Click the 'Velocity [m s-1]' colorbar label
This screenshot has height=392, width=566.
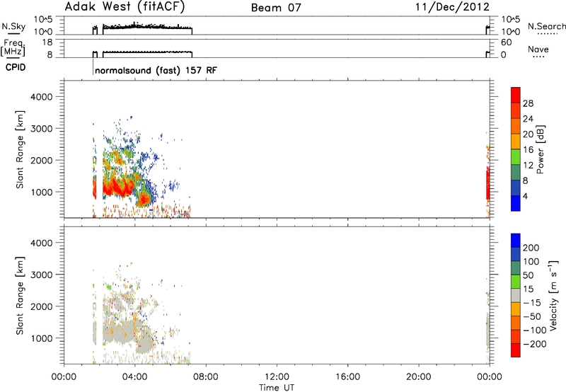tap(553, 295)
